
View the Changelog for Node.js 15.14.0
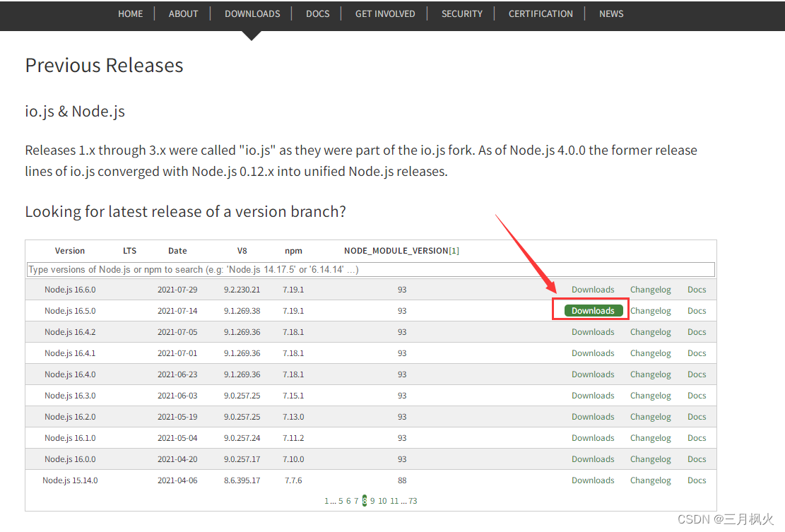[x=650, y=480]
